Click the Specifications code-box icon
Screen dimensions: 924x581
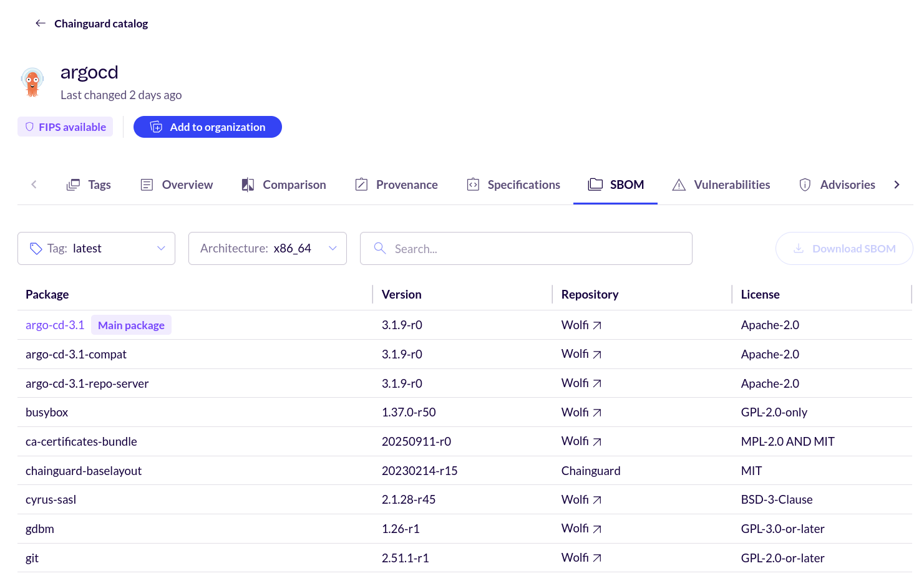pos(472,185)
